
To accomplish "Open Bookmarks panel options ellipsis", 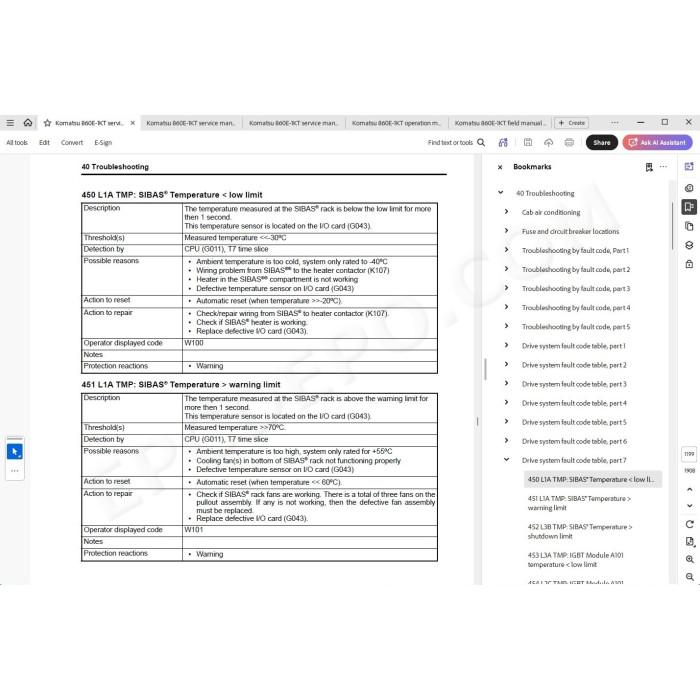I will (x=663, y=167).
